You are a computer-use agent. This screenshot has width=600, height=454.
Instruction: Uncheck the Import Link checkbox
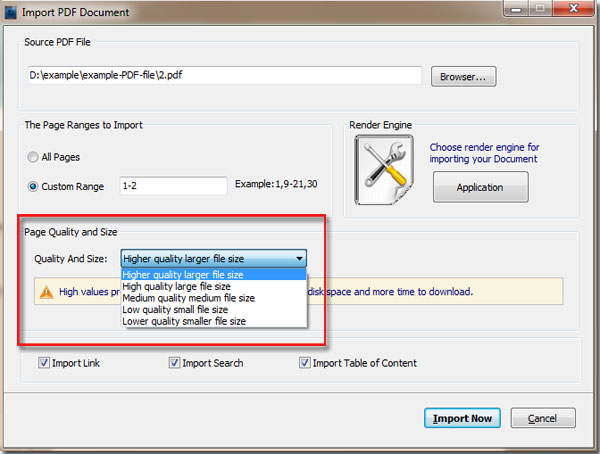click(x=44, y=363)
